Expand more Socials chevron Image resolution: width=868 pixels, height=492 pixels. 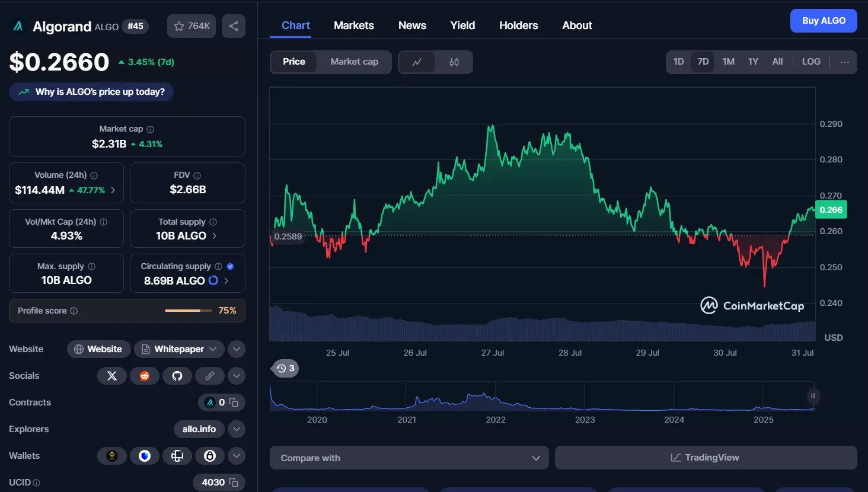point(237,376)
